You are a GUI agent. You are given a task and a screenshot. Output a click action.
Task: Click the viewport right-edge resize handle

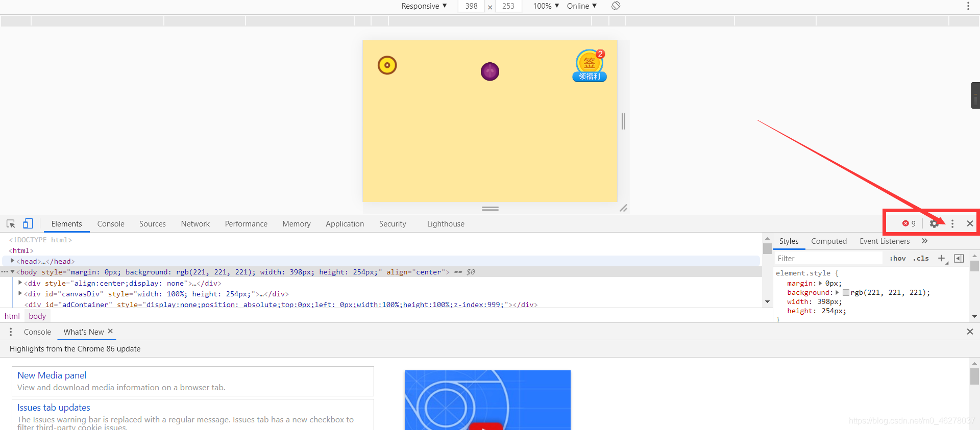[623, 121]
